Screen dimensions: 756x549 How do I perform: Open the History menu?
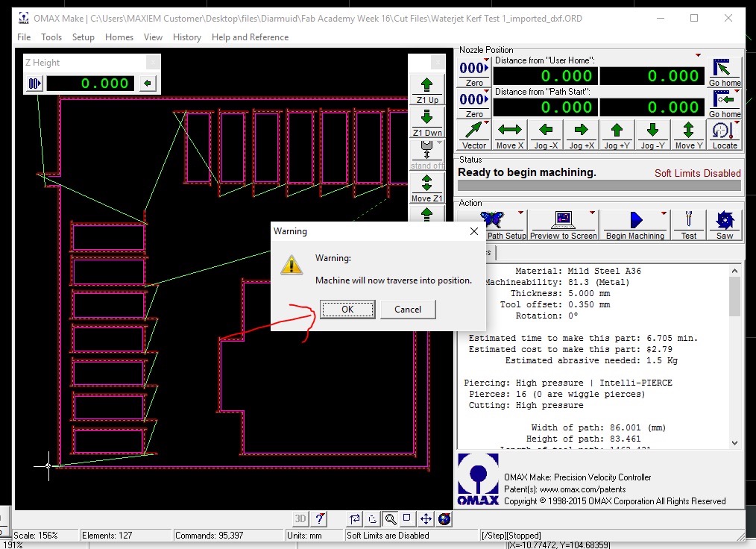coord(187,37)
